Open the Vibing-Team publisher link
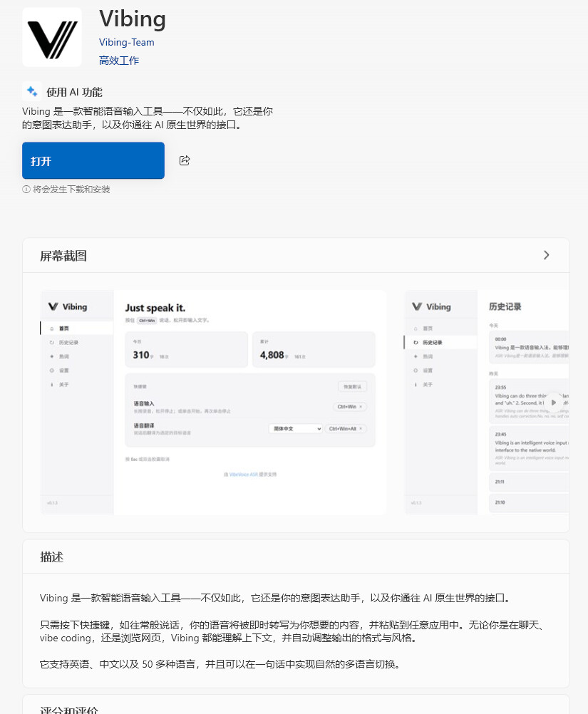The height and width of the screenshot is (714, 588). coord(126,42)
